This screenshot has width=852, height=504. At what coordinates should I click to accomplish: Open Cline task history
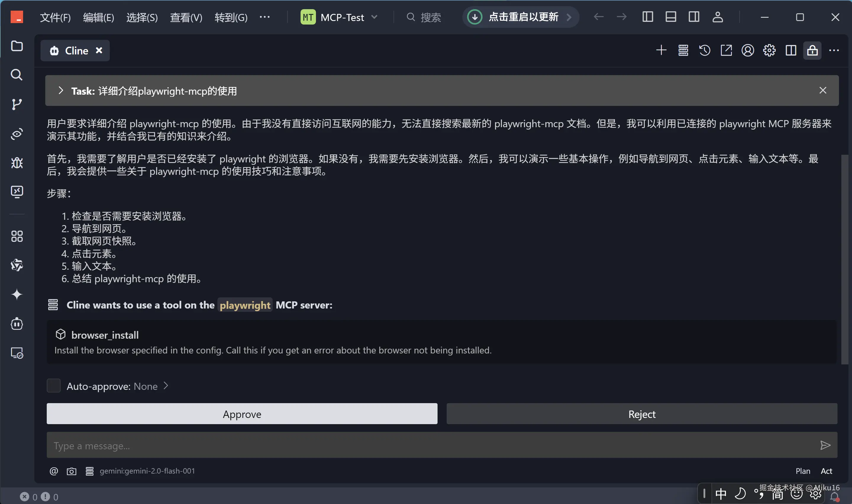(704, 51)
